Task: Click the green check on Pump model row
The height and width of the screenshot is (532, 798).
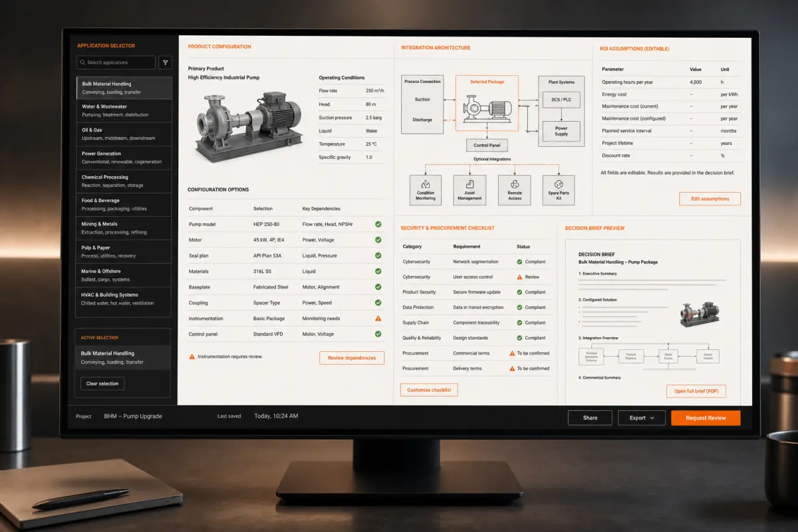Action: (x=378, y=224)
